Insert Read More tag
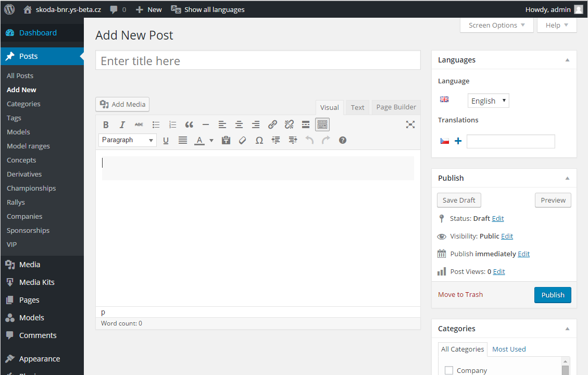 (306, 124)
